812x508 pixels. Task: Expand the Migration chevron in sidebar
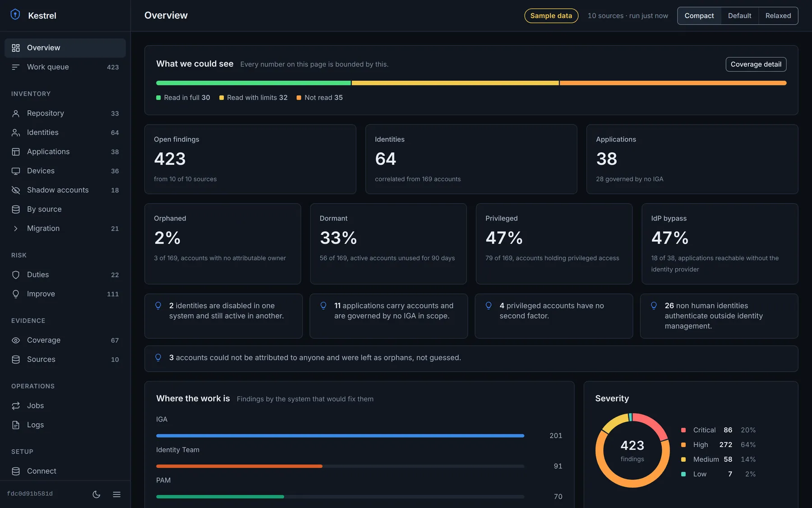pyautogui.click(x=16, y=228)
